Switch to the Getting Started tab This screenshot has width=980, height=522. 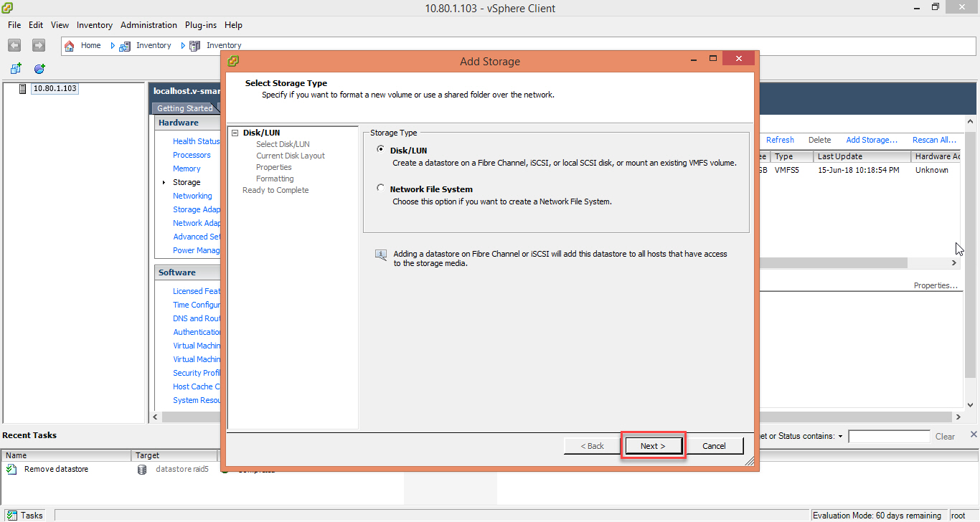pos(185,108)
